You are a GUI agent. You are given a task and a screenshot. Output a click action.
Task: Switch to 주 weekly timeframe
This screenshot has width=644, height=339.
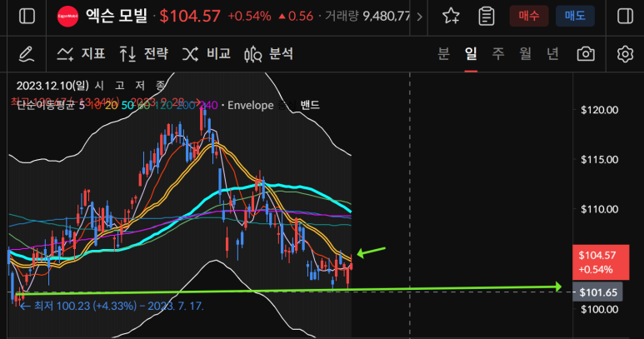497,54
